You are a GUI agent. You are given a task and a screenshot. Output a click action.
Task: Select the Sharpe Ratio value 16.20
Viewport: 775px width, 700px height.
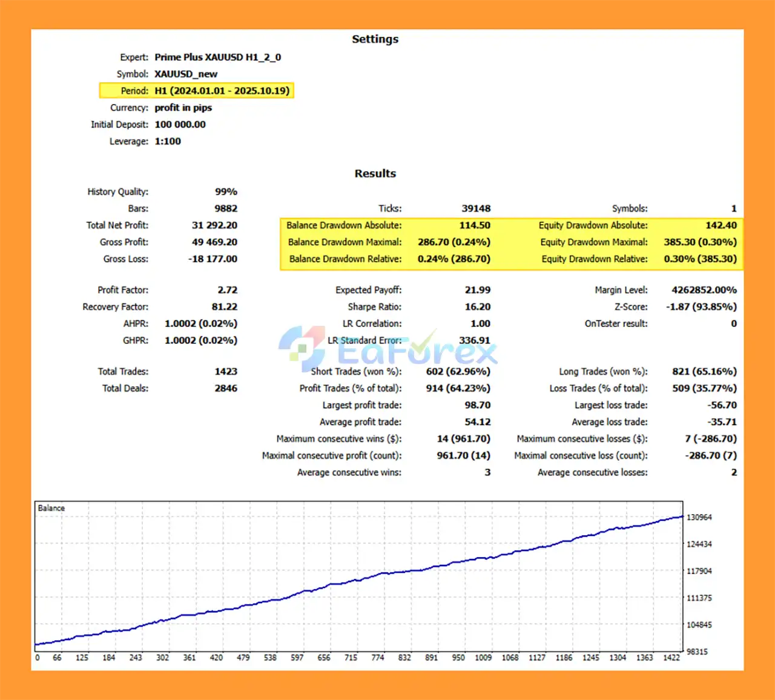pyautogui.click(x=477, y=307)
